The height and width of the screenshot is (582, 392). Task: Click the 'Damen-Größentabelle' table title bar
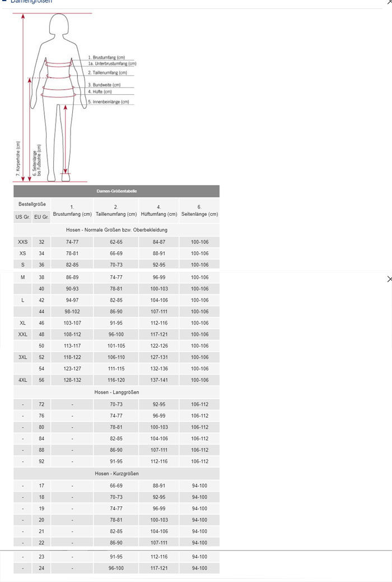click(116, 191)
